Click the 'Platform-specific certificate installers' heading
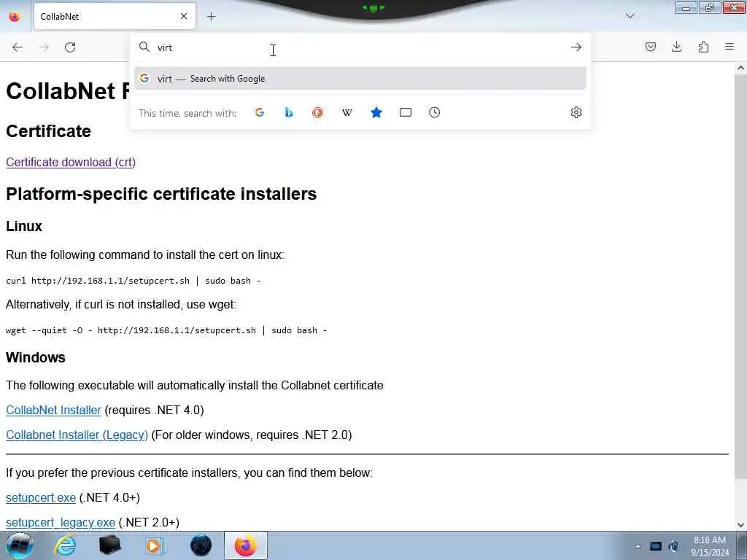This screenshot has height=560, width=747. pyautogui.click(x=161, y=194)
